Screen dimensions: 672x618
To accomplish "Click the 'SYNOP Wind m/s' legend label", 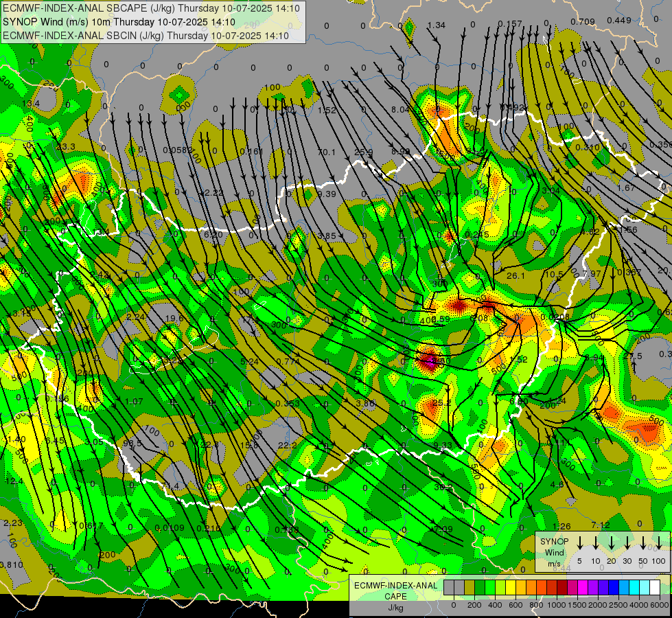I will pyautogui.click(x=554, y=553).
